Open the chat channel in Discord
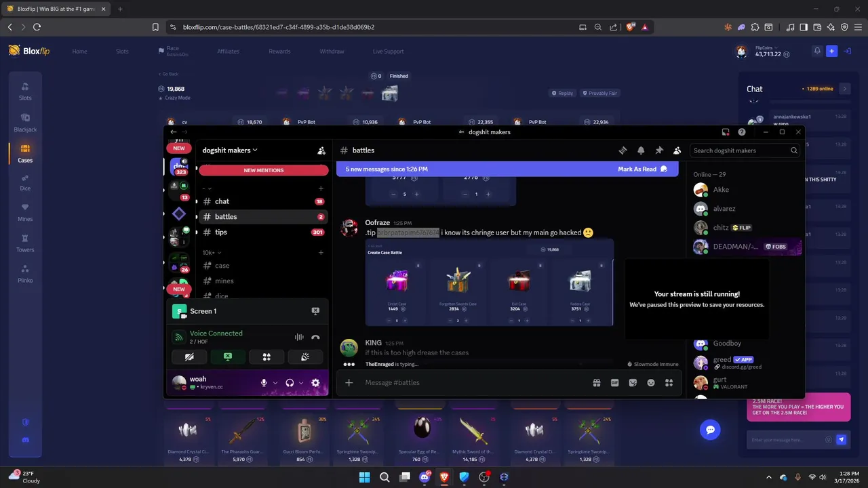This screenshot has height=488, width=868. [x=263, y=201]
